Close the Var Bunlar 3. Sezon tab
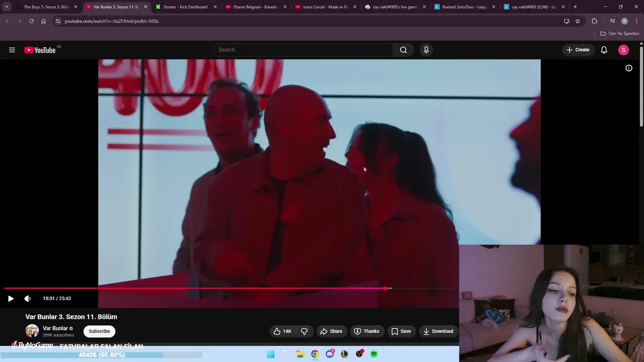Viewport: 644px width, 362px height. [x=145, y=7]
